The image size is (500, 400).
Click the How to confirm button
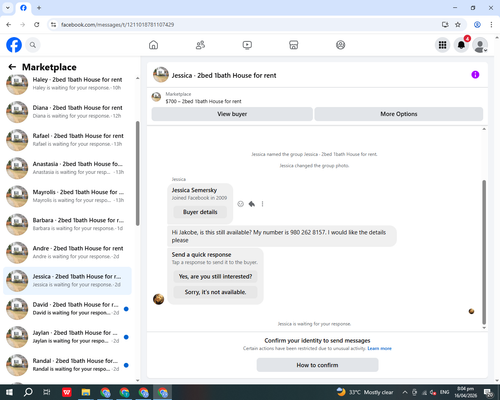click(x=317, y=365)
